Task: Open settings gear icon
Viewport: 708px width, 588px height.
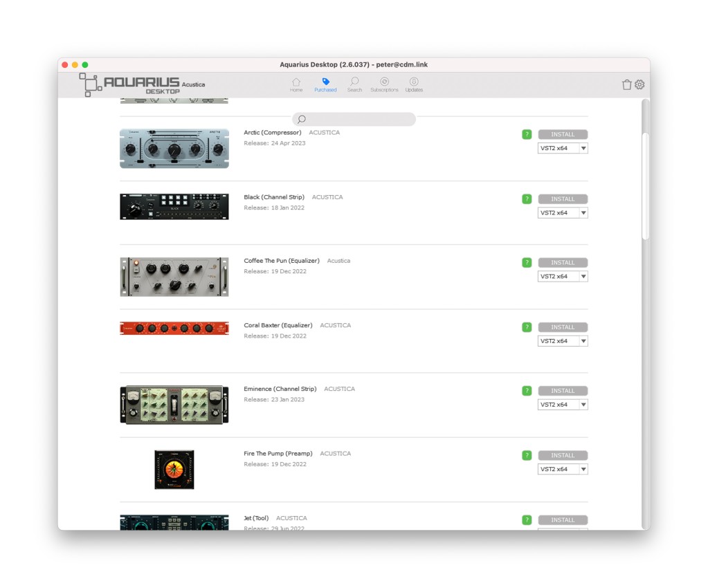Action: pyautogui.click(x=639, y=84)
